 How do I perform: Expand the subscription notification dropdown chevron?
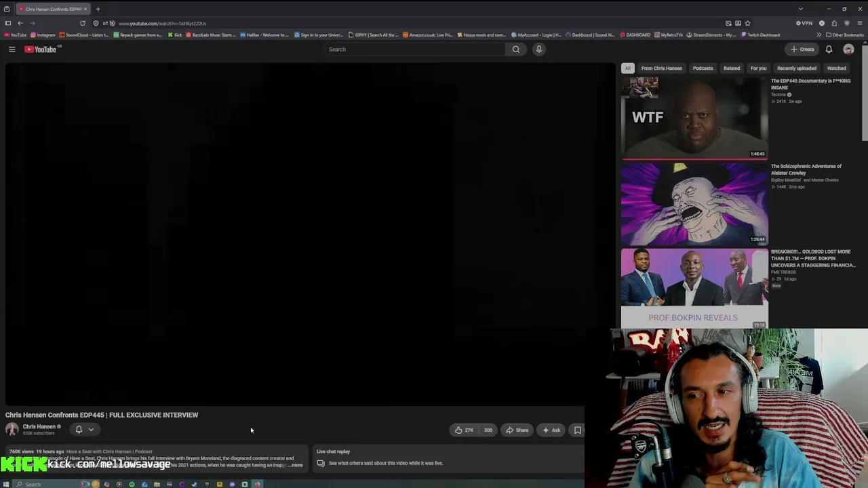(x=91, y=430)
